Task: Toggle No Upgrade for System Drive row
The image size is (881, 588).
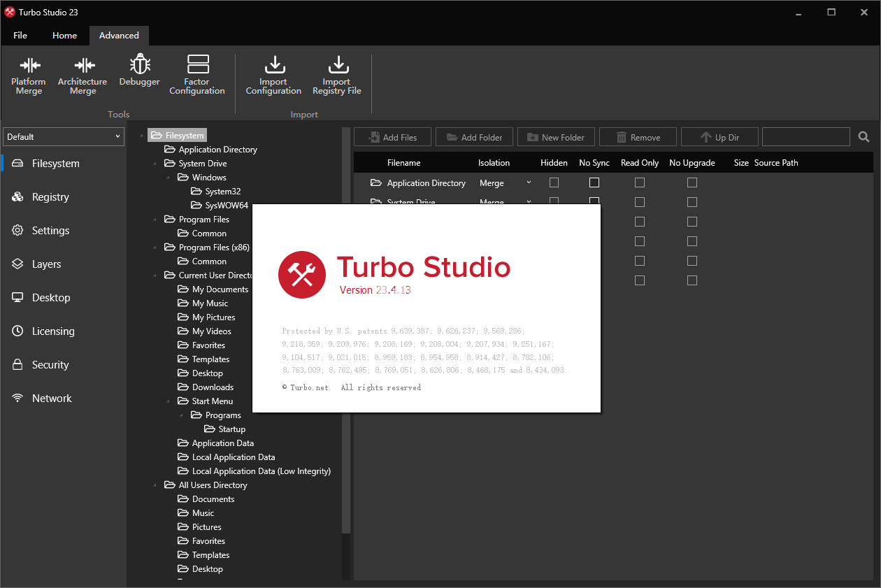Action: [x=692, y=202]
